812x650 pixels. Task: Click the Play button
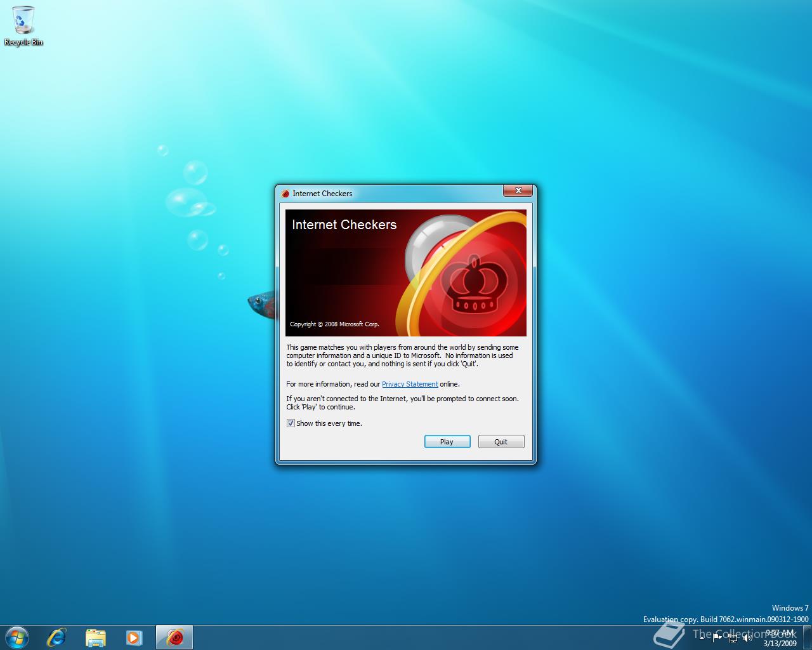pos(447,442)
